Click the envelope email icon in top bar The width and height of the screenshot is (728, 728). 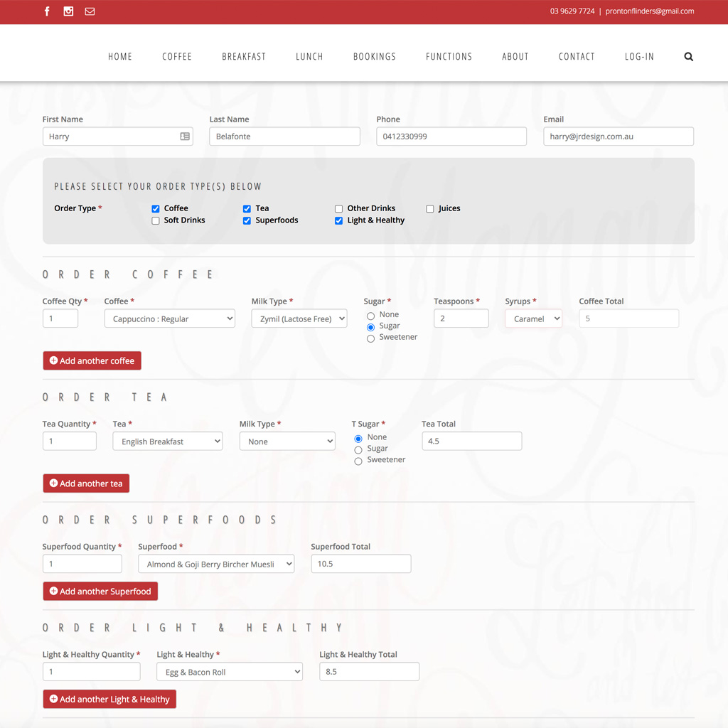click(90, 11)
